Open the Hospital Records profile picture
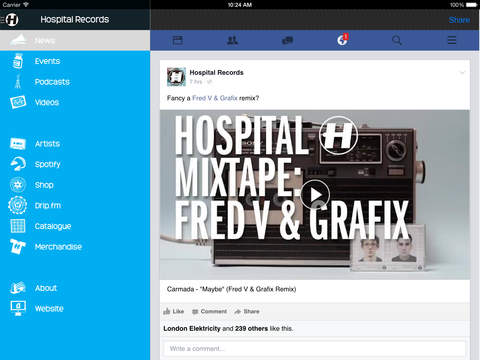Viewport: 480px width, 360px height. [x=176, y=77]
